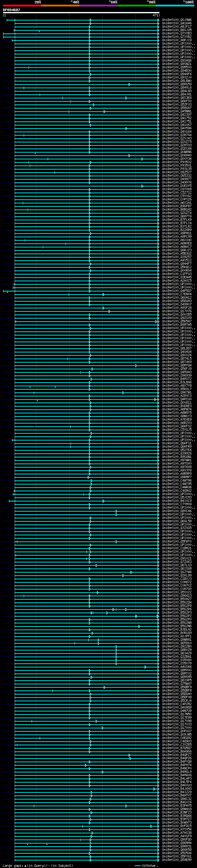197x868 pixels.
Task: Click the white query length bar
Action: 81,12
